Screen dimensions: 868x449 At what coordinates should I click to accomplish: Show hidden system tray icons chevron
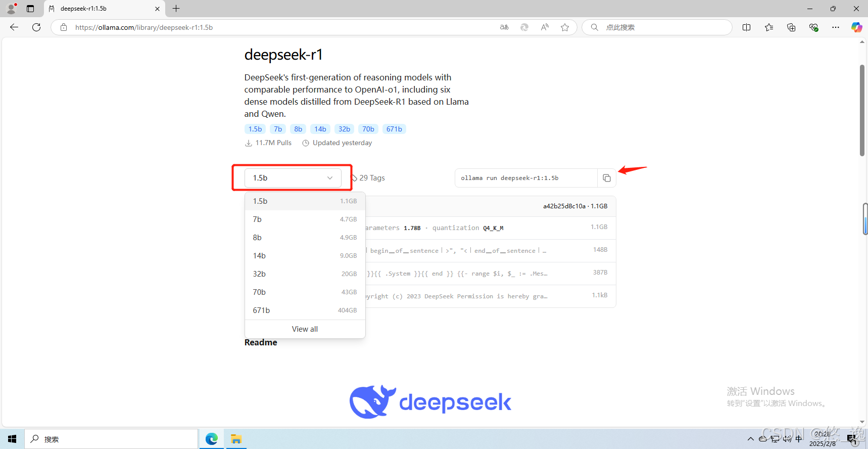[751, 439]
